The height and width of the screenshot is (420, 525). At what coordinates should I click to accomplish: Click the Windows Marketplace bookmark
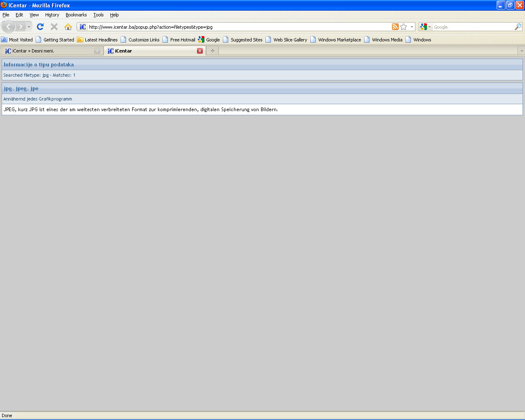(335, 40)
